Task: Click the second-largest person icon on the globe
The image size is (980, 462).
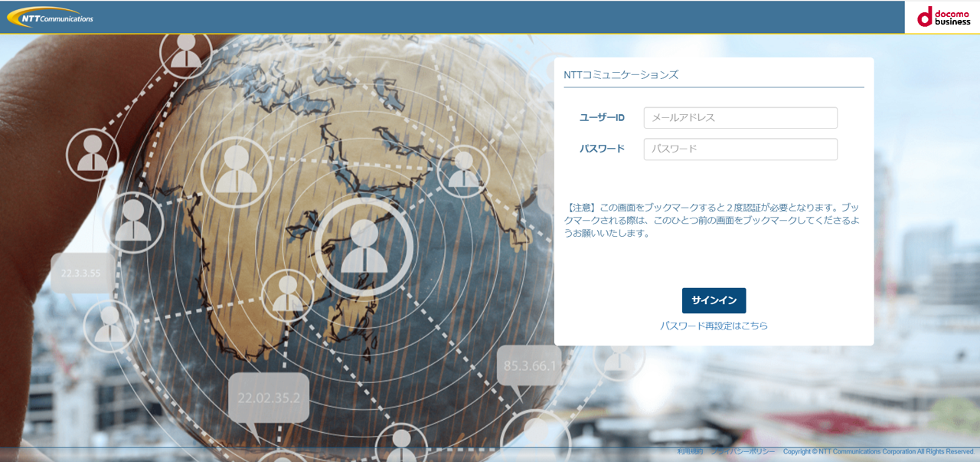Action: 236,171
